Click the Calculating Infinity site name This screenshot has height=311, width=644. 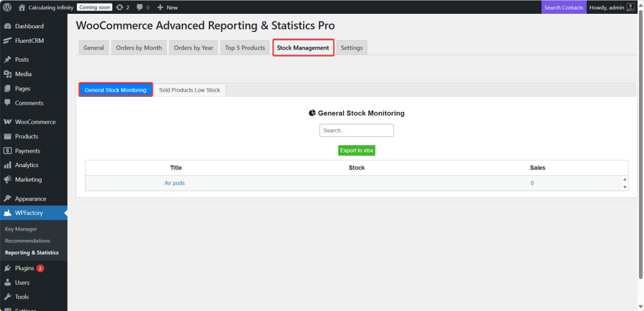(51, 8)
